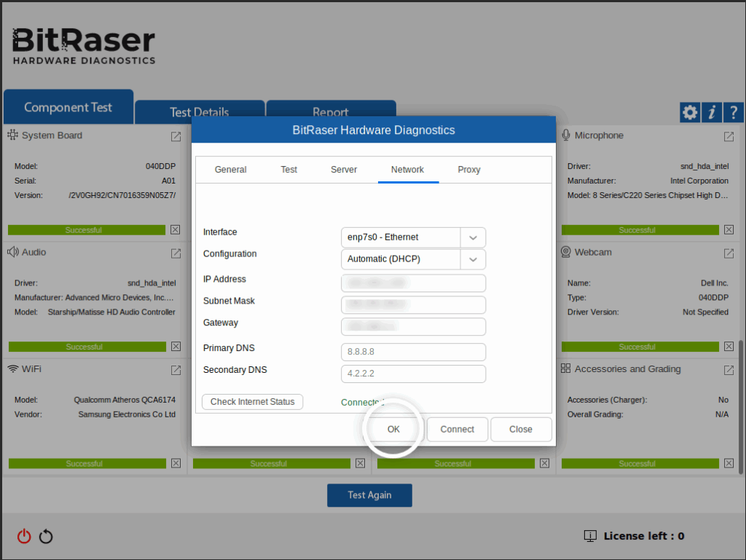746x560 pixels.
Task: Click the X box beside Accessories and Grading's bar
Action: (x=729, y=463)
